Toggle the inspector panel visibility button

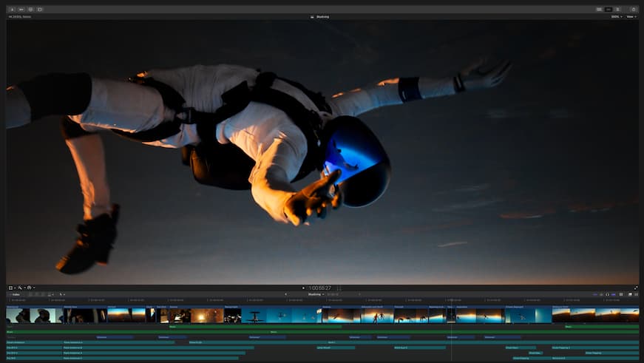coord(618,9)
